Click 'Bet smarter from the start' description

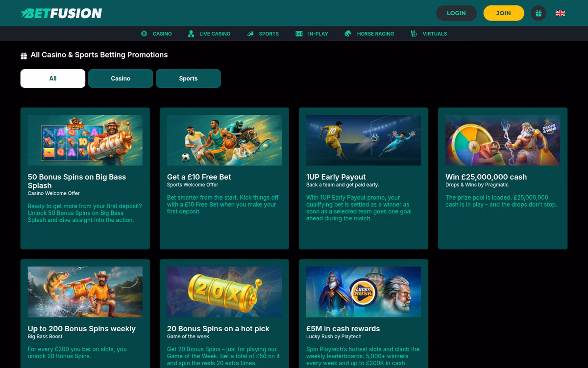(x=223, y=205)
